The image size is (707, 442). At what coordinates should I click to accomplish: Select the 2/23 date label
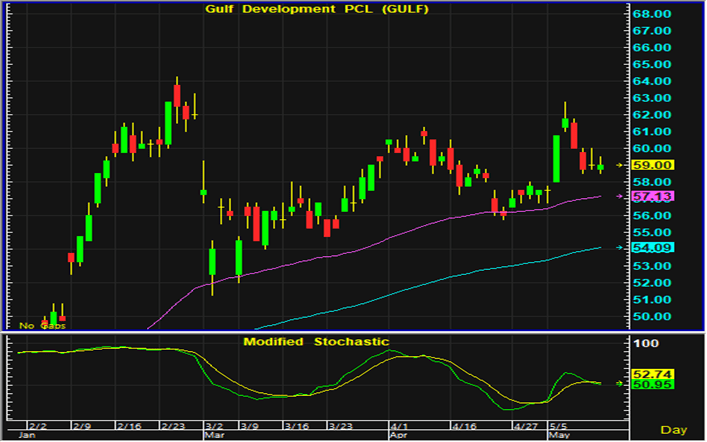(x=173, y=426)
